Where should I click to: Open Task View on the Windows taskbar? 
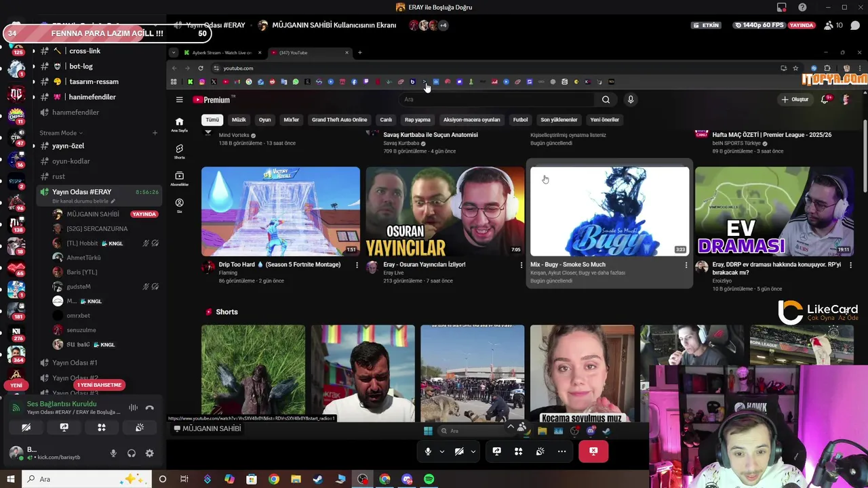pyautogui.click(x=184, y=479)
